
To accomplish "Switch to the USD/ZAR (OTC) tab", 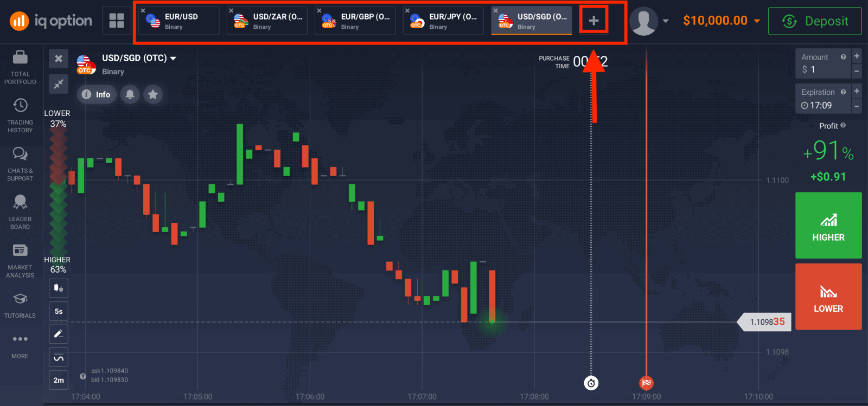I will coord(267,21).
